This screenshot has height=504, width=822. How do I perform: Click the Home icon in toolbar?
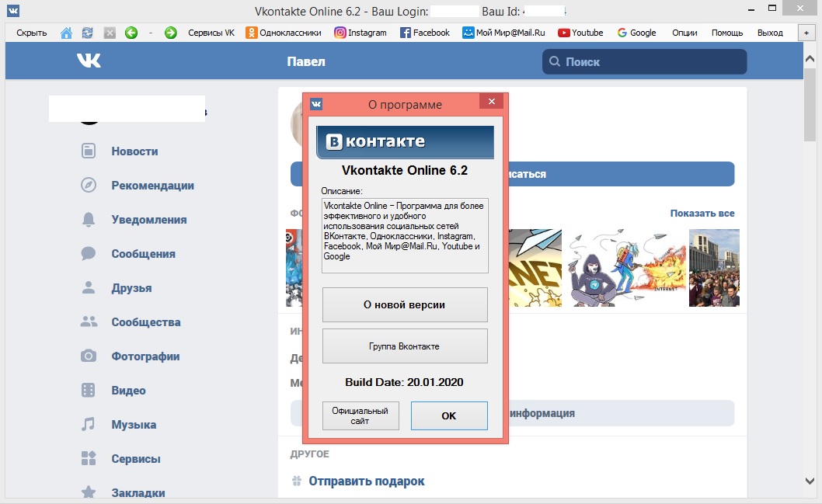click(66, 33)
